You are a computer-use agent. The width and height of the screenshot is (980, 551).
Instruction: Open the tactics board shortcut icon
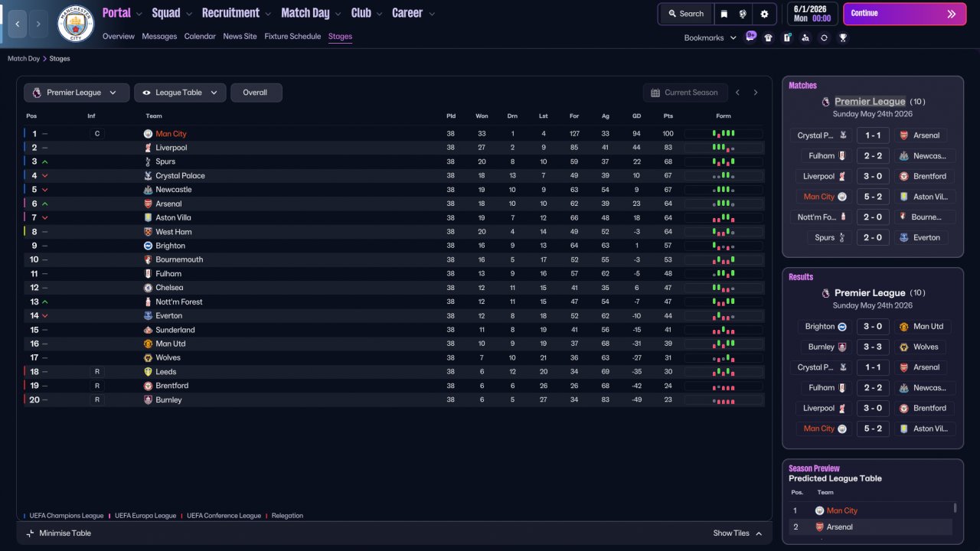click(x=787, y=37)
